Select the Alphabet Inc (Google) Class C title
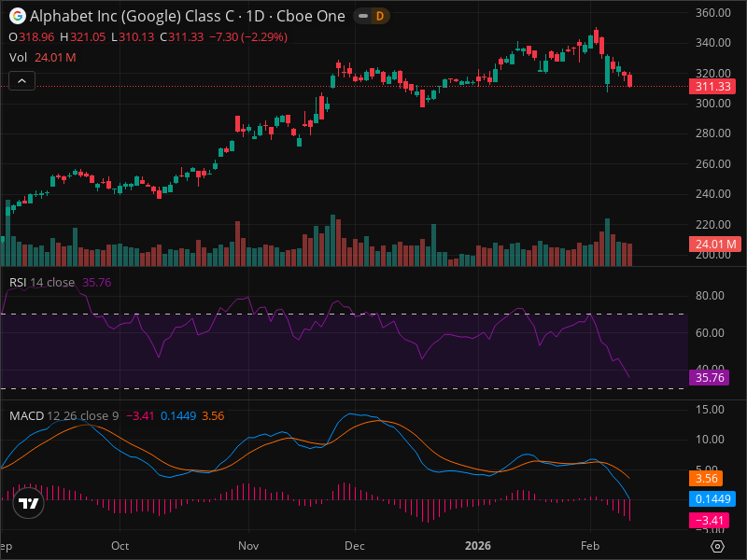Screen dimensions: 747x560 (x=132, y=16)
